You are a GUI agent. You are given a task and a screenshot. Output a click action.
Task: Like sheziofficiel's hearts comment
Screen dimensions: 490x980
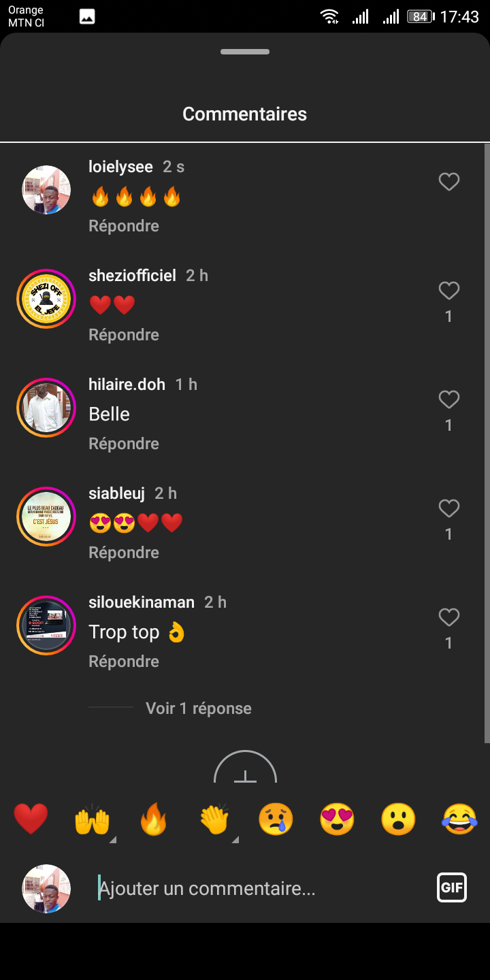pos(448,291)
